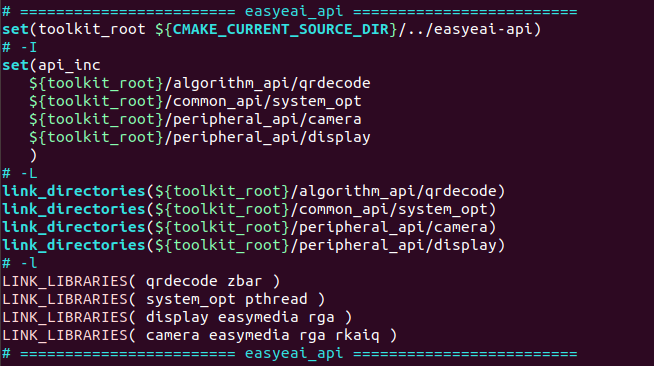This screenshot has width=654, height=366.
Task: Click the closing parenthesis of api_inc
Action: click(x=33, y=155)
